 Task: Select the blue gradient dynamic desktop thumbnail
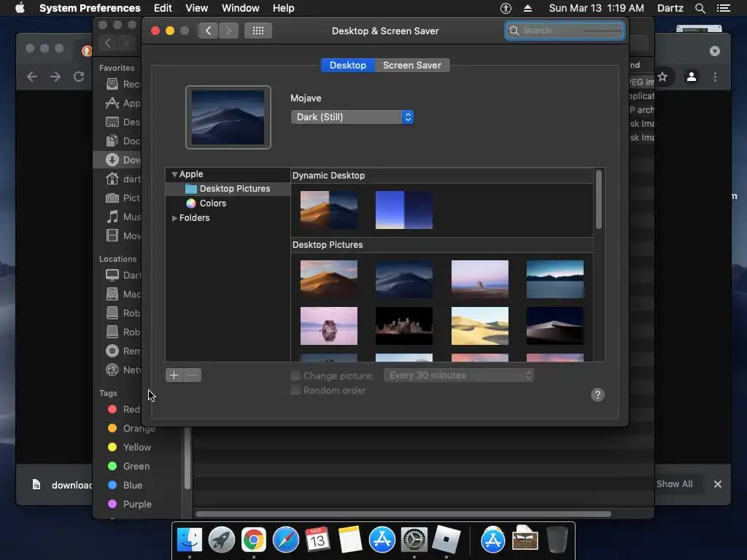click(404, 210)
